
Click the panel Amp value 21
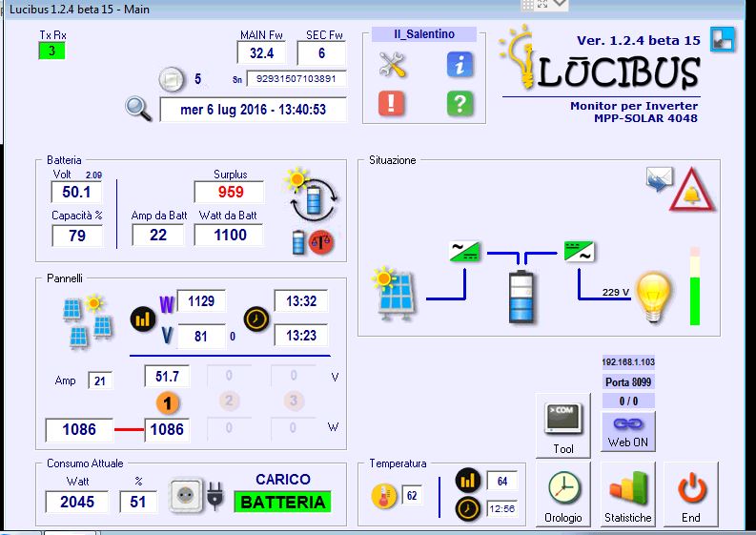[100, 381]
